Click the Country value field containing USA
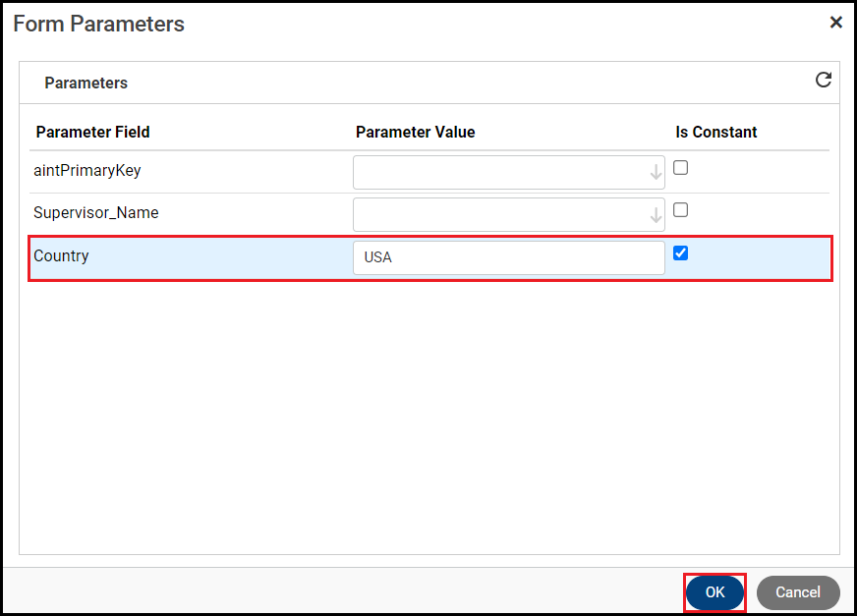The image size is (857, 616). point(508,257)
